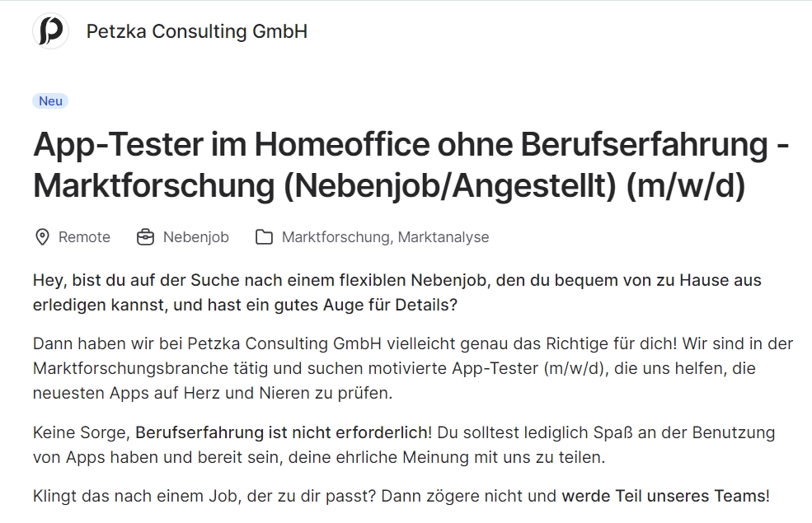This screenshot has height=523, width=812.
Task: Open the Marktforschung, Marktanalyse category
Action: pos(385,237)
